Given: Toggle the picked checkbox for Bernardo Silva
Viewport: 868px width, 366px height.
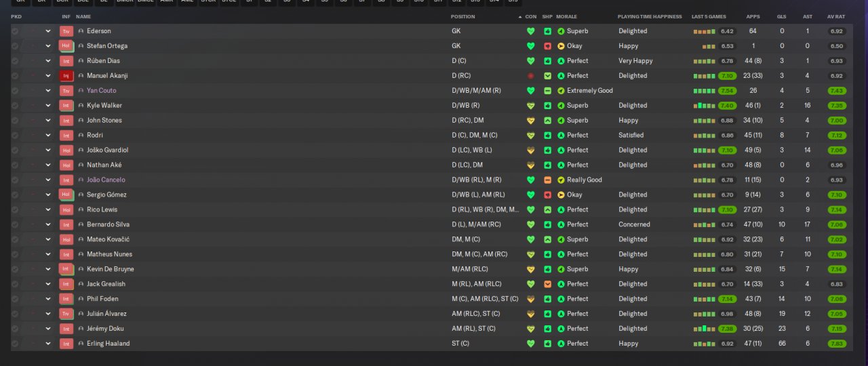Looking at the screenshot, I should pyautogui.click(x=15, y=224).
